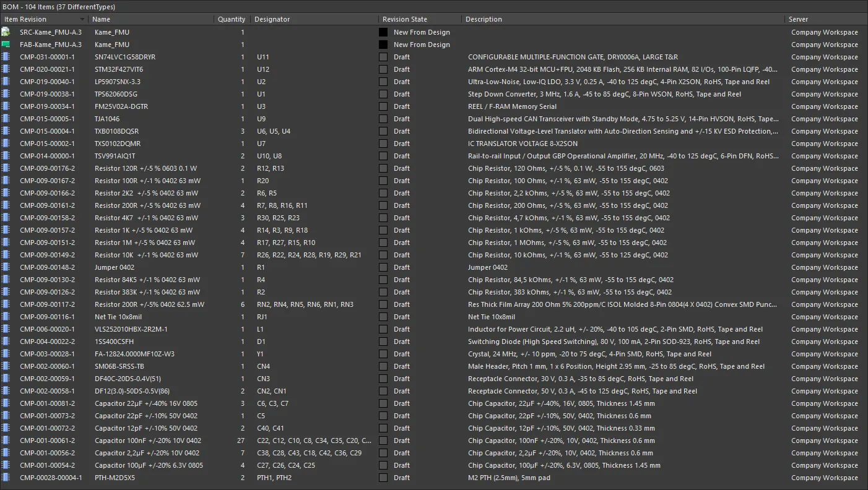Select the component icon beside Net Tie 10x8mil
Screen dimensions: 868x490
pos(6,316)
